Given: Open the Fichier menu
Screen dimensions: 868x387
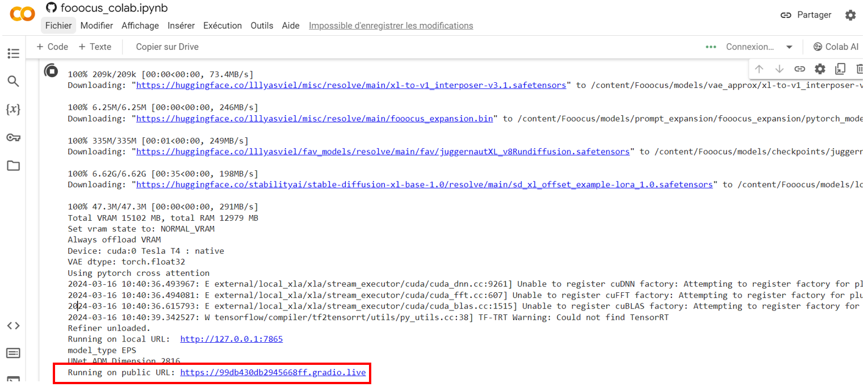Looking at the screenshot, I should (58, 26).
